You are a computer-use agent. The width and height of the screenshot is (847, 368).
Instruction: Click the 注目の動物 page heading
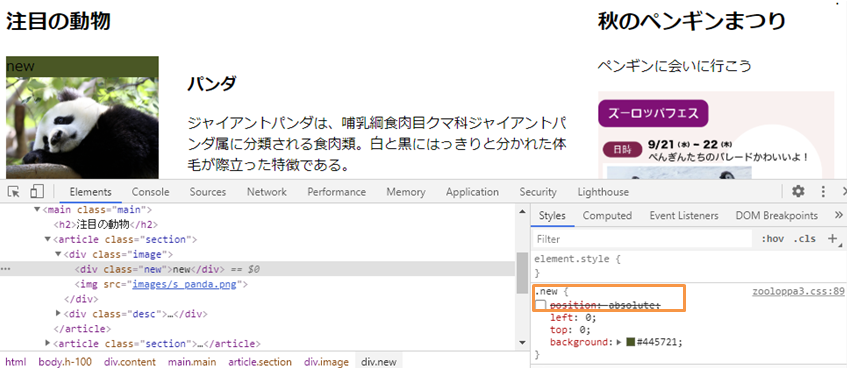[x=58, y=22]
